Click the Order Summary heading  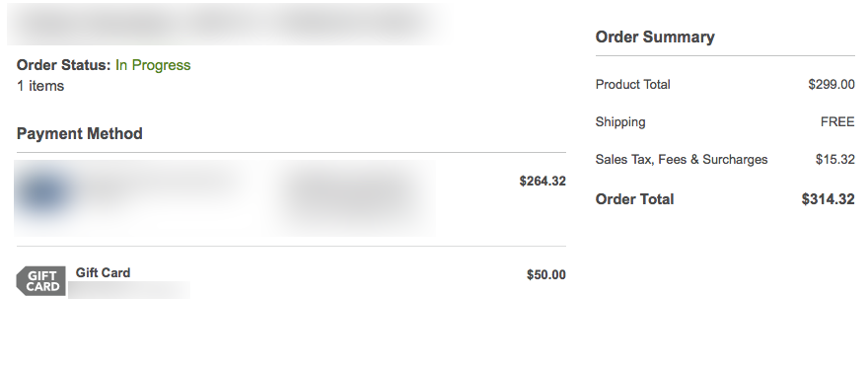(655, 37)
